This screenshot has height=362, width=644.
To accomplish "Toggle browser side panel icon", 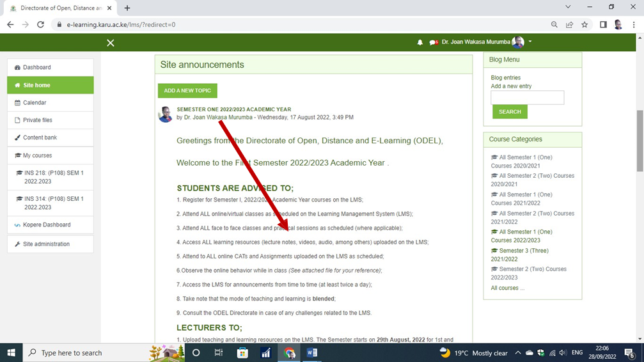I will click(x=603, y=25).
